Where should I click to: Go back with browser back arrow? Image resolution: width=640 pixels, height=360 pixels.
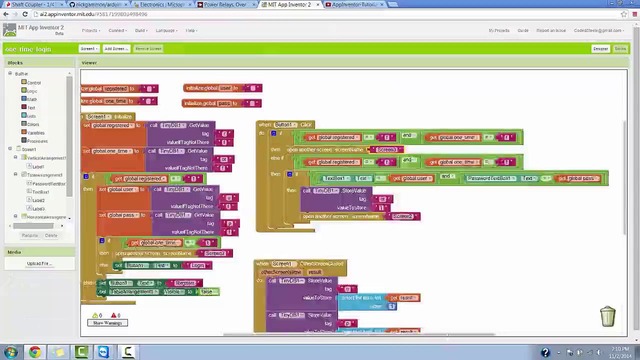click(6, 14)
